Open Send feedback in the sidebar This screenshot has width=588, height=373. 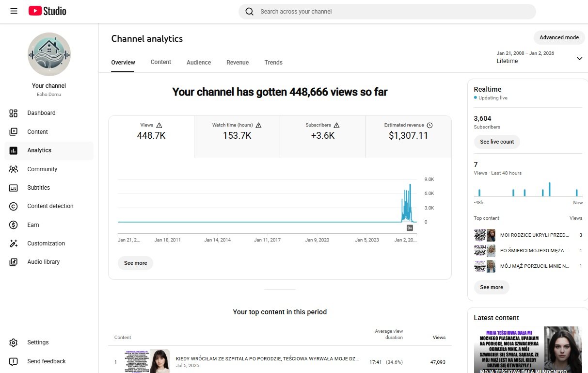(49, 361)
